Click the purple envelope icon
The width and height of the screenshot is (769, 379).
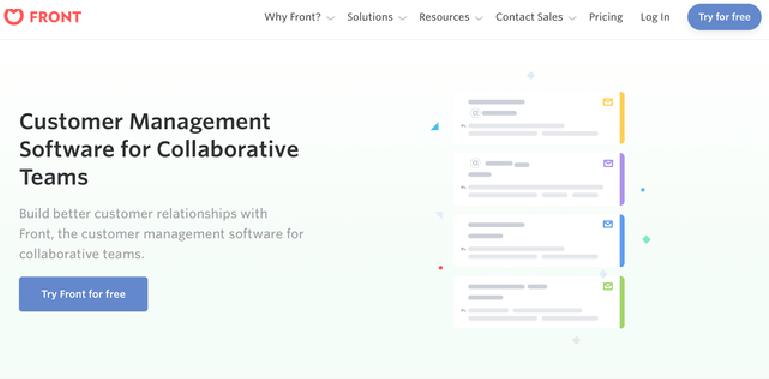(608, 163)
